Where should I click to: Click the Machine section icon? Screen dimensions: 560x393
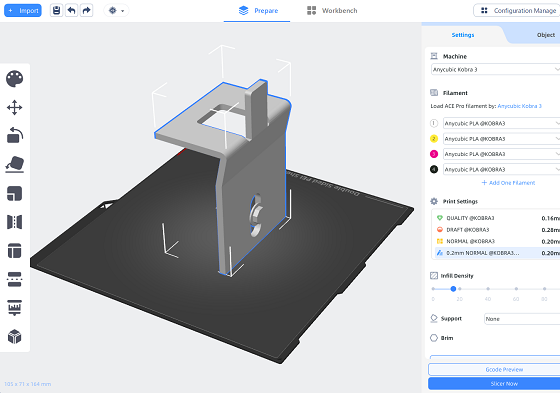[434, 56]
